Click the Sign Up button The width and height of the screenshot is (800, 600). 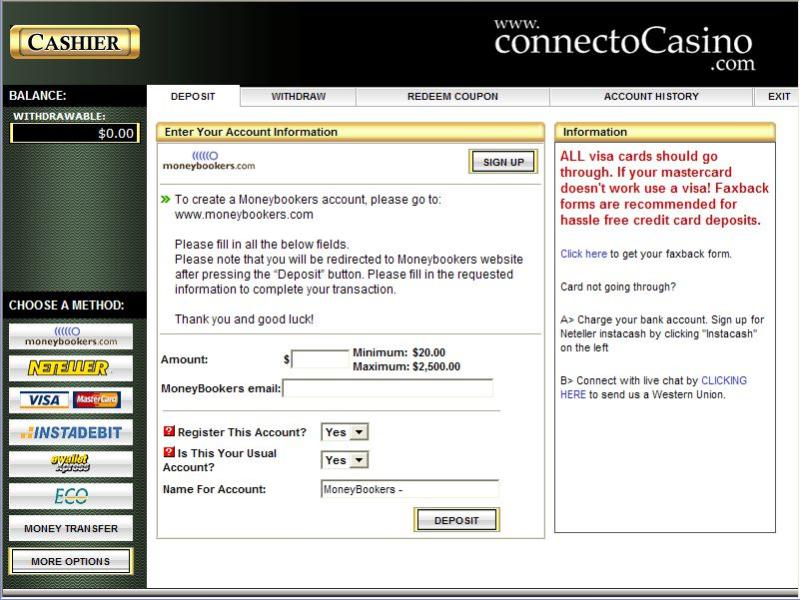[503, 162]
